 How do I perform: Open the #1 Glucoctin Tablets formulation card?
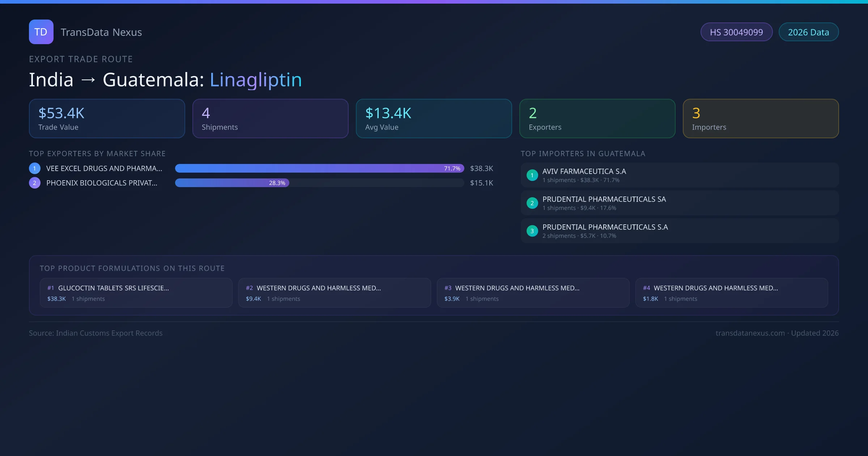tap(136, 293)
